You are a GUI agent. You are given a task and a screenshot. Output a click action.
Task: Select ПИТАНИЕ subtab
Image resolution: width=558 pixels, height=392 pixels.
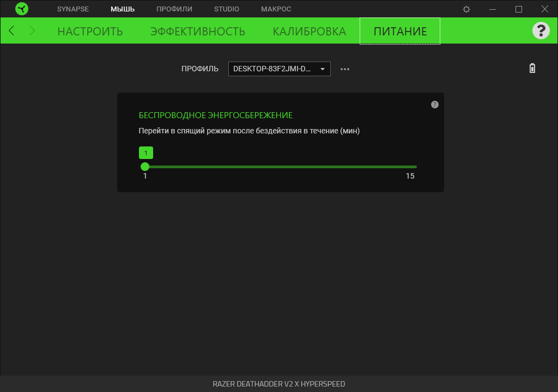(x=400, y=31)
